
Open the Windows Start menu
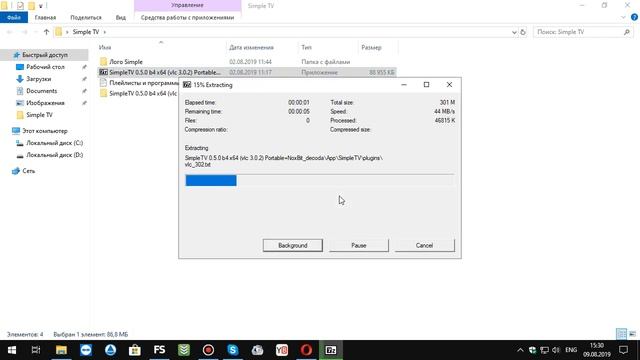[x=12, y=350]
